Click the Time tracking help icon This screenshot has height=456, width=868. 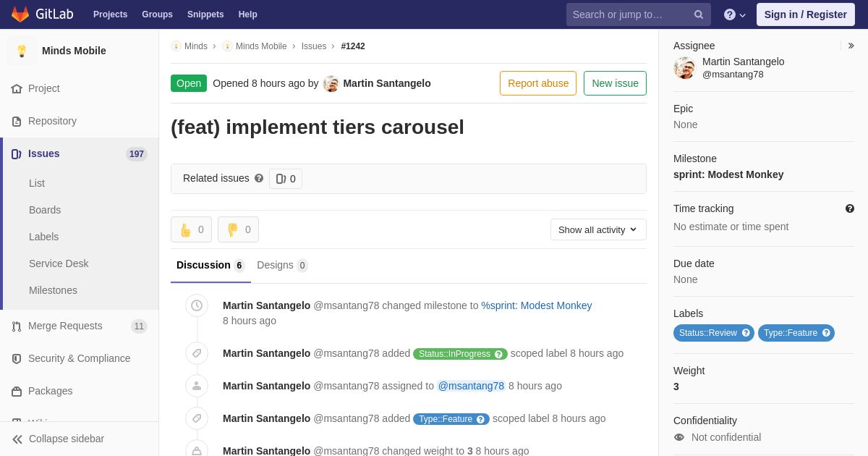pyautogui.click(x=850, y=208)
